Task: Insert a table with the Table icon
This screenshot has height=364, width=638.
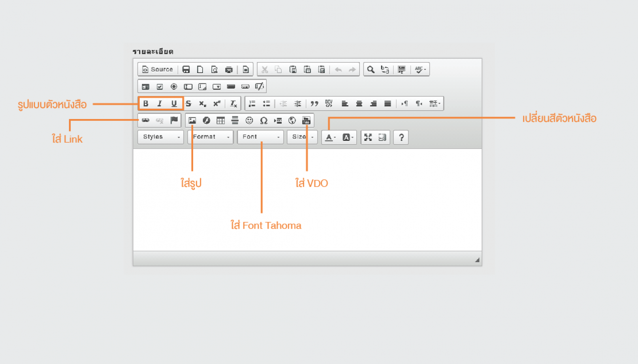Action: click(x=220, y=120)
